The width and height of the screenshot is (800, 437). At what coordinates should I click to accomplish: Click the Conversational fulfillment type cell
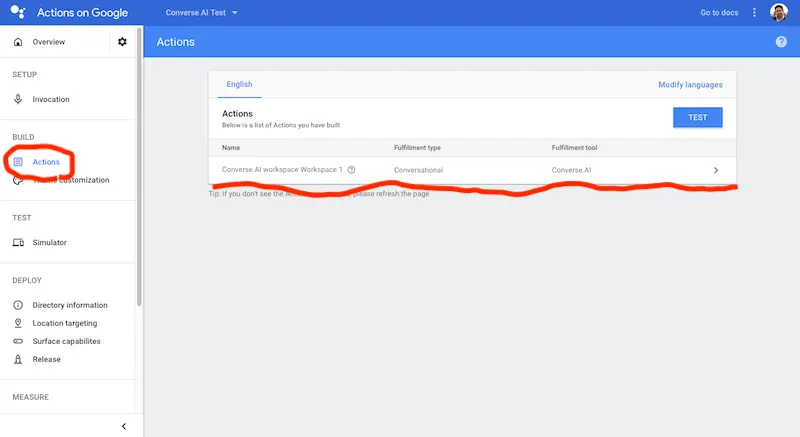point(418,170)
